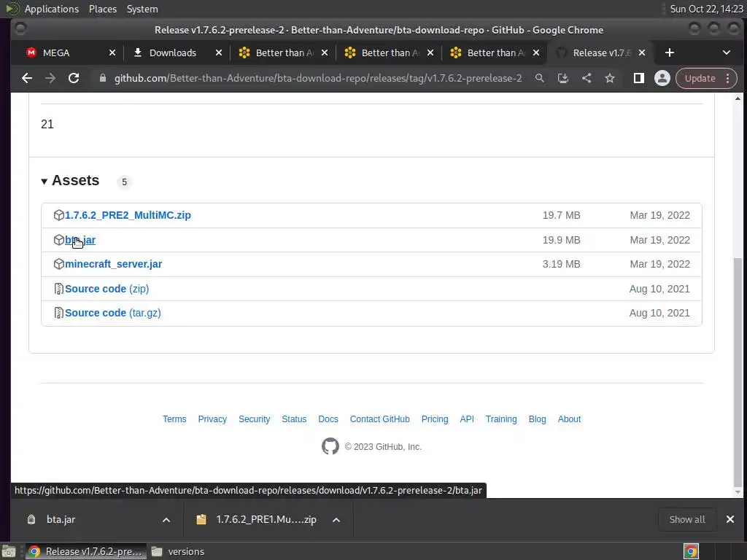Collapse the Assets section
The height and width of the screenshot is (560, 747).
pyautogui.click(x=71, y=181)
